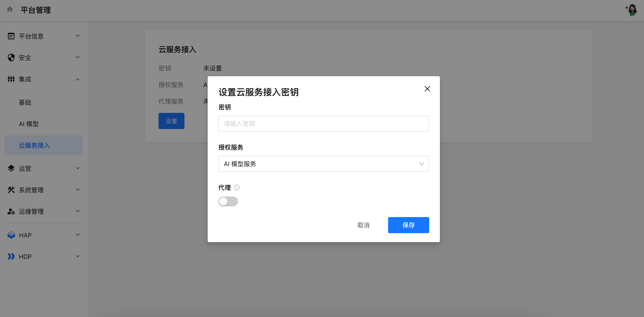Viewport: 644px width, 317px height.
Task: Click the 授权服务 label on the page
Action: tap(171, 85)
